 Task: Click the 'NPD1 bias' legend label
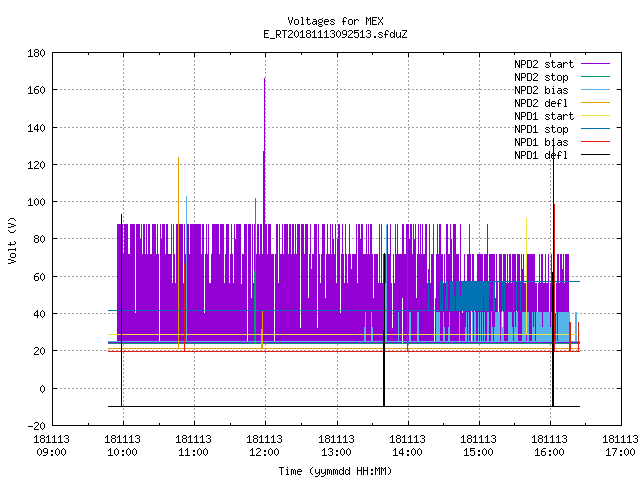541,142
